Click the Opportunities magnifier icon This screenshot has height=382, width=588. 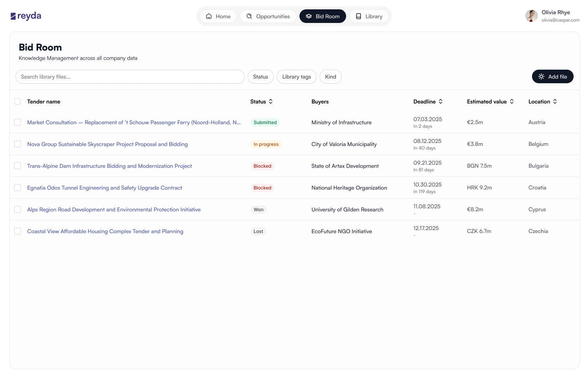249,16
